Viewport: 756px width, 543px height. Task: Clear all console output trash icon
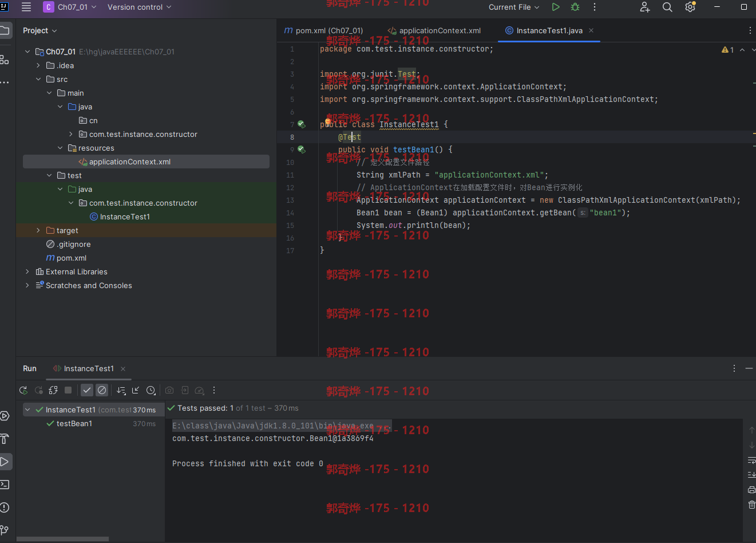point(751,505)
